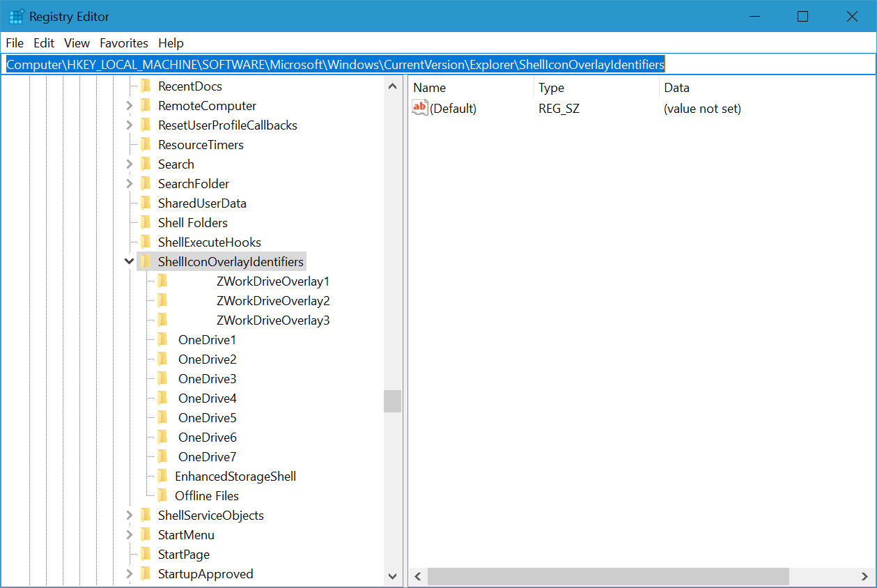The width and height of the screenshot is (877, 588).
Task: Open the Edit menu
Action: pos(44,43)
